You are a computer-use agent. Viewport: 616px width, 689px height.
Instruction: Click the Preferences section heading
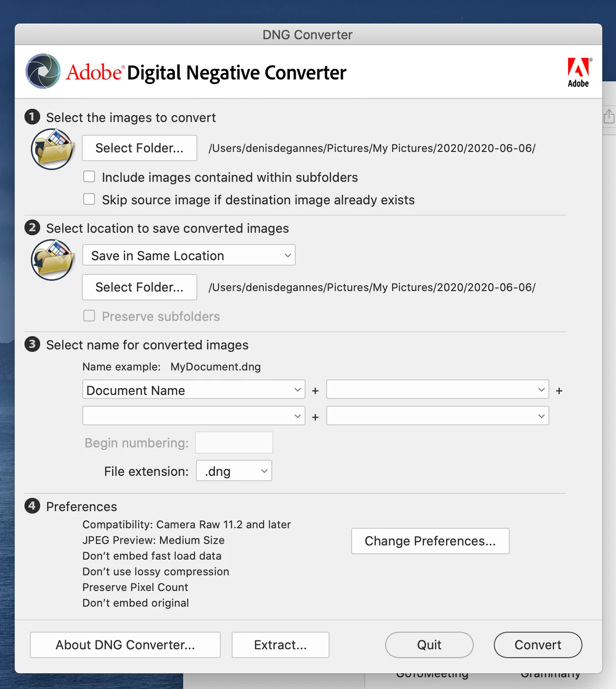pos(82,507)
